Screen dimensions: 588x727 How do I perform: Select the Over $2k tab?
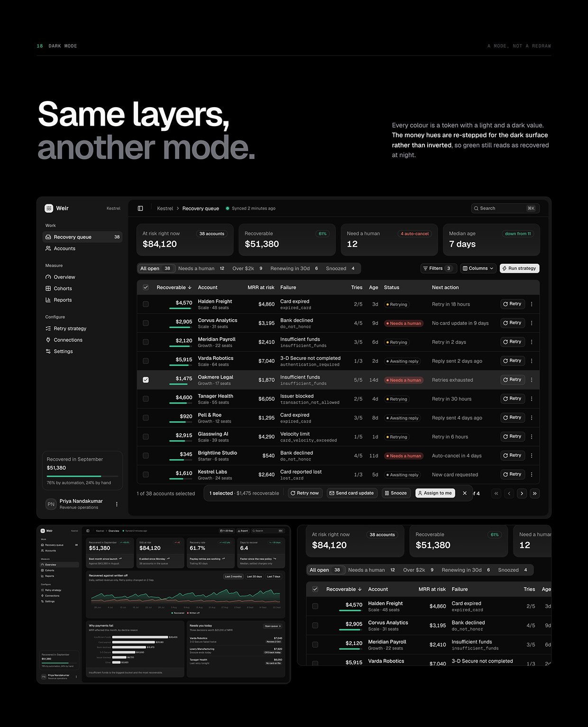point(248,268)
